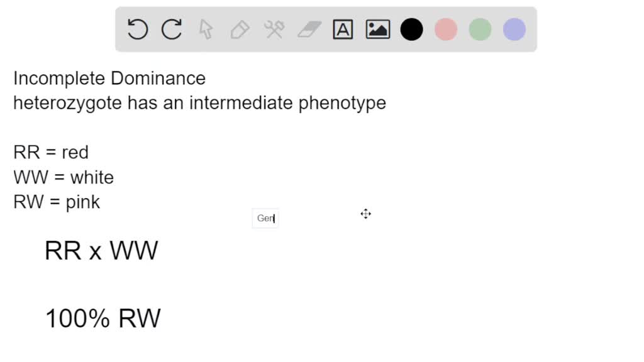Redo the previously undone action
The image size is (644, 362).
172,29
